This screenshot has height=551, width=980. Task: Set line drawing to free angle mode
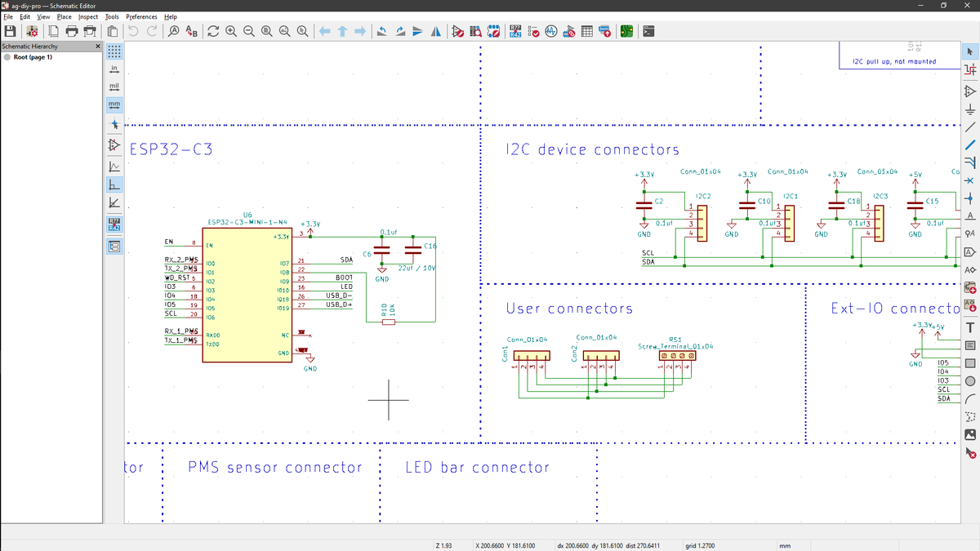(114, 167)
